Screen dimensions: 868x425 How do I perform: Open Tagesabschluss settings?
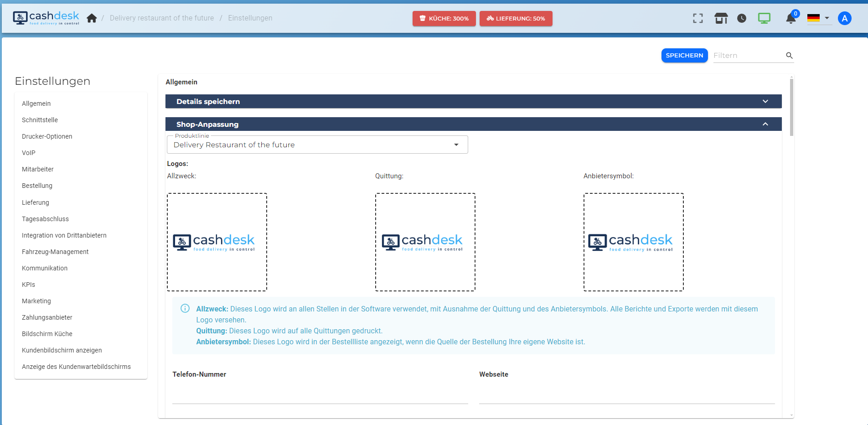click(46, 219)
